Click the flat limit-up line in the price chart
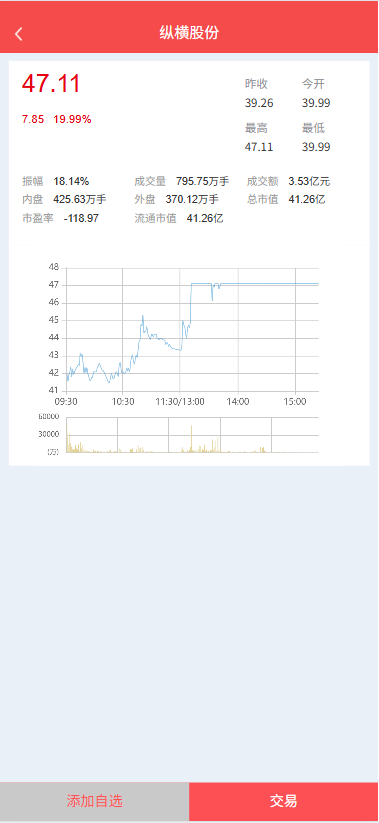Viewport: 379px width, 823px height. (x=270, y=283)
